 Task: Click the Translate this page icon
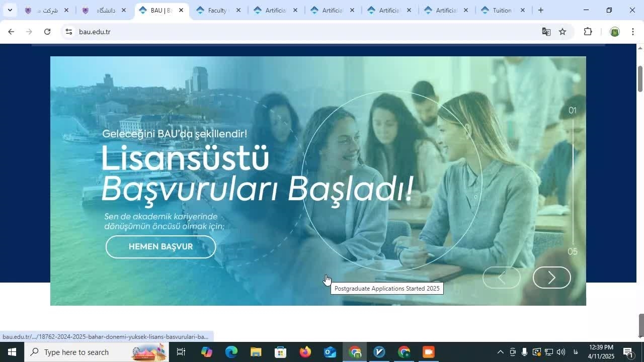(546, 32)
